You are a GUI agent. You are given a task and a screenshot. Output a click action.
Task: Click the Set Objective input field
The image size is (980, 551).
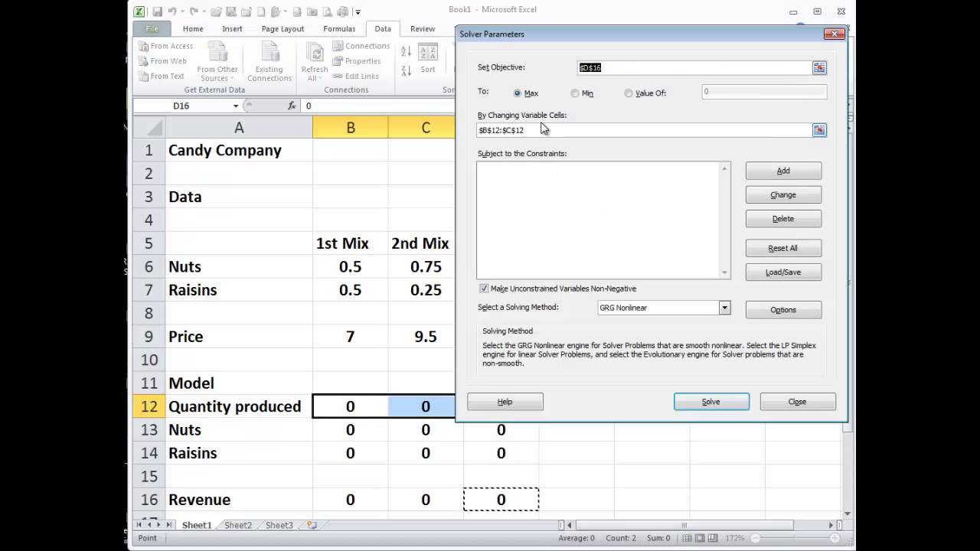694,68
